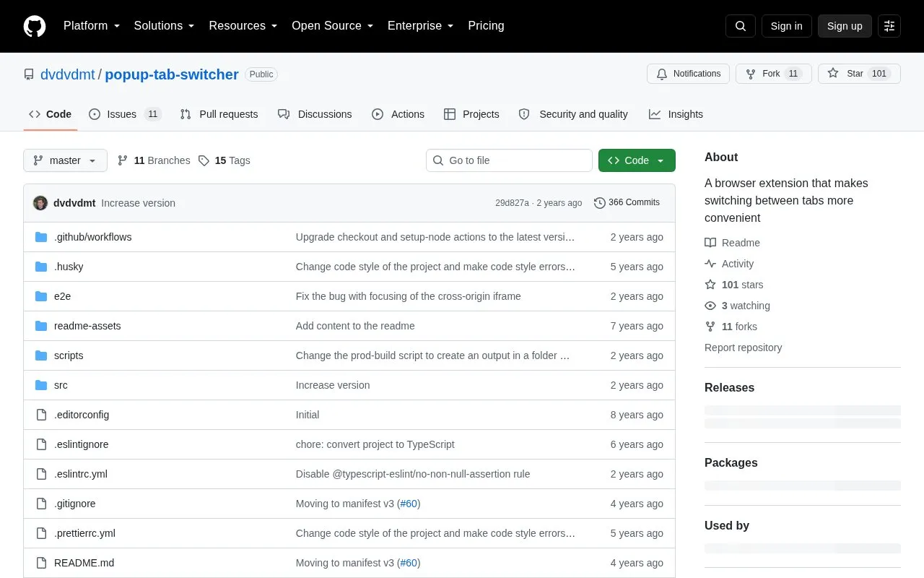Switch to the Insights tab
This screenshot has height=578, width=924.
click(676, 114)
